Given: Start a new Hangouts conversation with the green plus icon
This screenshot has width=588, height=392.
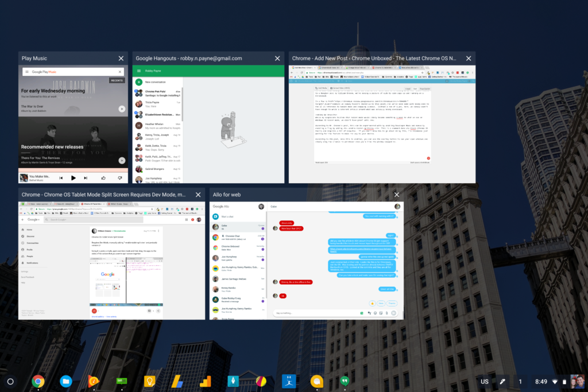Looking at the screenshot, I should point(138,82).
